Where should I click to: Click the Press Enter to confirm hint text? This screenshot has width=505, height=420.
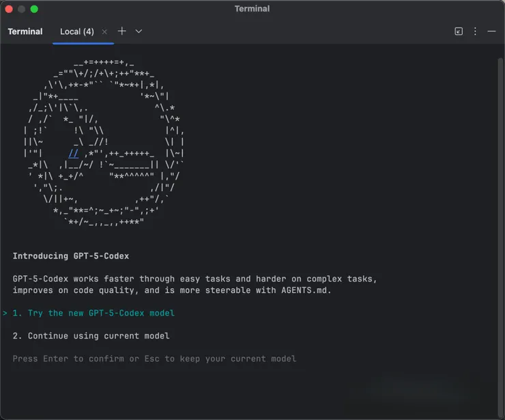tap(154, 359)
